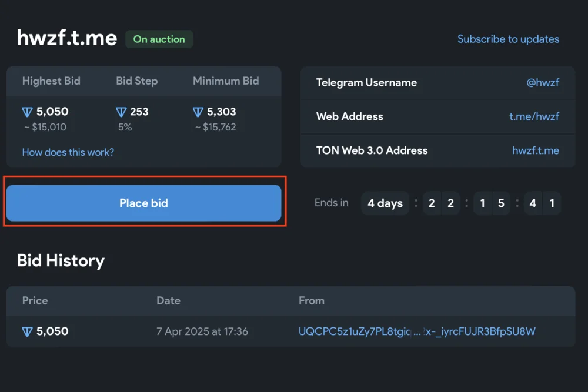Image resolution: width=588 pixels, height=392 pixels.
Task: Click the 4 days countdown box
Action: [385, 203]
